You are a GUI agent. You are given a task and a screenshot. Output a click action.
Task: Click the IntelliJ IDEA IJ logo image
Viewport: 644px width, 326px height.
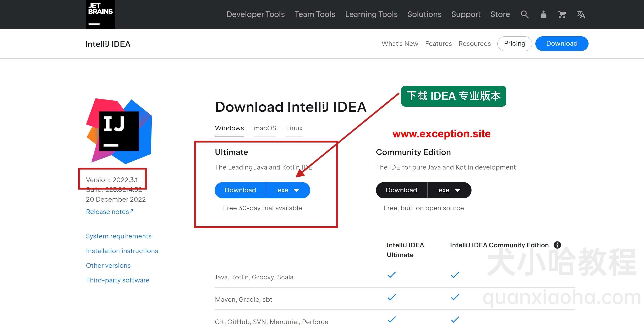[119, 131]
